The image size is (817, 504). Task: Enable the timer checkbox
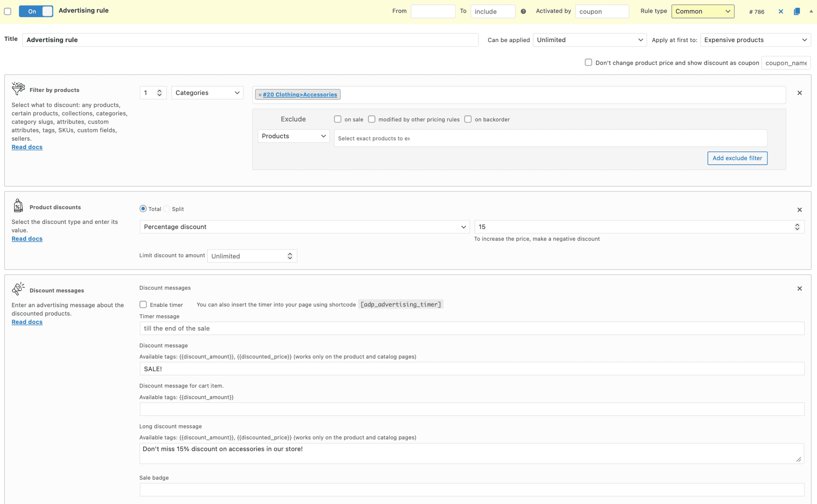[x=143, y=305]
